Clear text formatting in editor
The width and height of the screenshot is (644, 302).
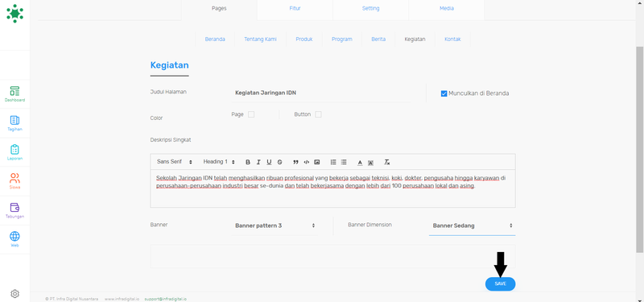[x=387, y=163]
